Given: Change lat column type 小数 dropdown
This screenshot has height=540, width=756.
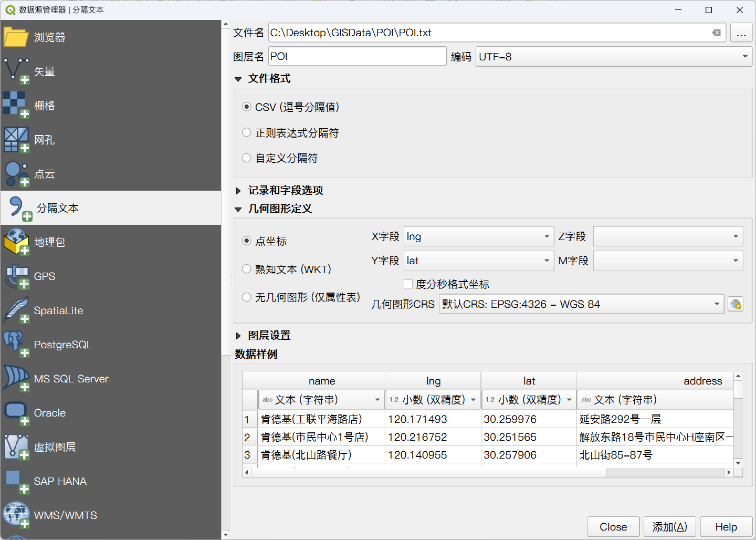Looking at the screenshot, I should click(529, 400).
